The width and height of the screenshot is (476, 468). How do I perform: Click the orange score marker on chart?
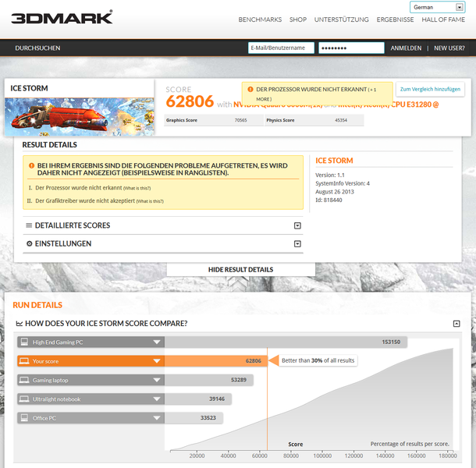[274, 360]
